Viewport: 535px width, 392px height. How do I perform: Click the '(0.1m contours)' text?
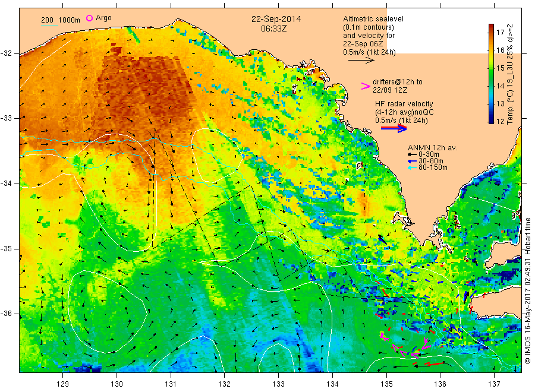coord(368,27)
